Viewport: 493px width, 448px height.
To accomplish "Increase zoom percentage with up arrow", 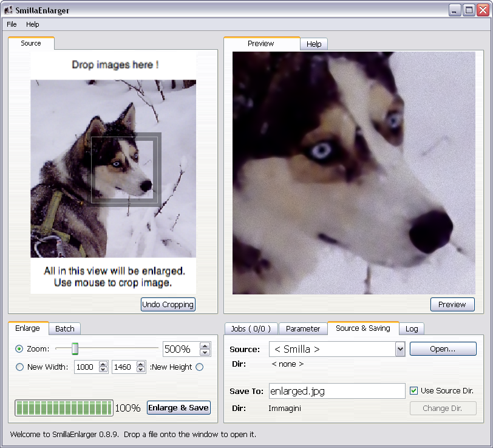I will coord(205,346).
